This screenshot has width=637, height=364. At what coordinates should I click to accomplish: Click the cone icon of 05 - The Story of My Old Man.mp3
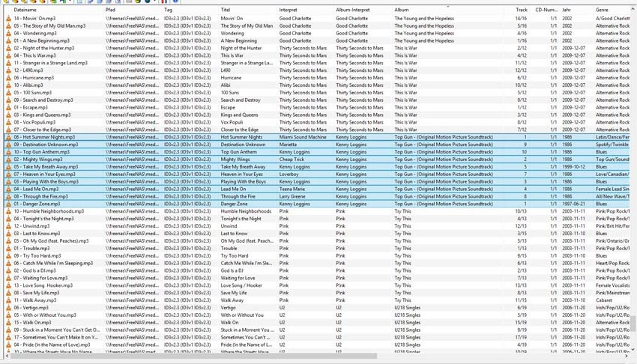pos(8,26)
